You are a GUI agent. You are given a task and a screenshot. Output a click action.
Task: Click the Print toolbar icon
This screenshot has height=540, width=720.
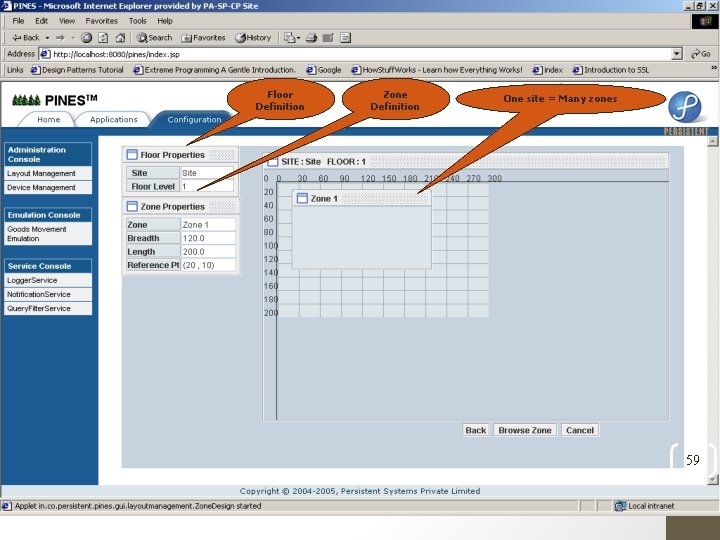[x=311, y=38]
